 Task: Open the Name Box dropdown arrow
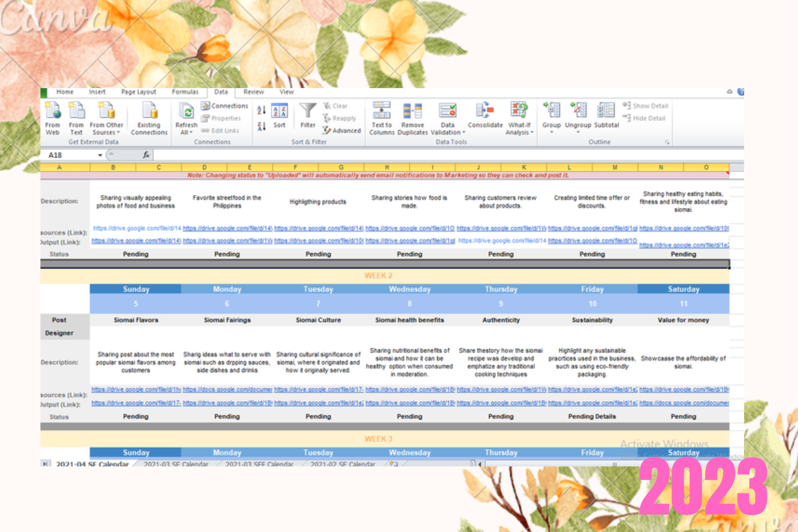coord(100,155)
